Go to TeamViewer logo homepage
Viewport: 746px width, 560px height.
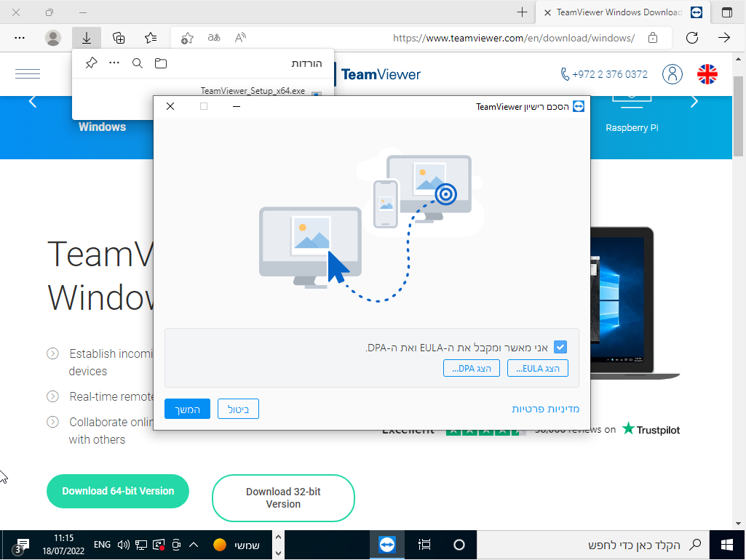tap(381, 74)
